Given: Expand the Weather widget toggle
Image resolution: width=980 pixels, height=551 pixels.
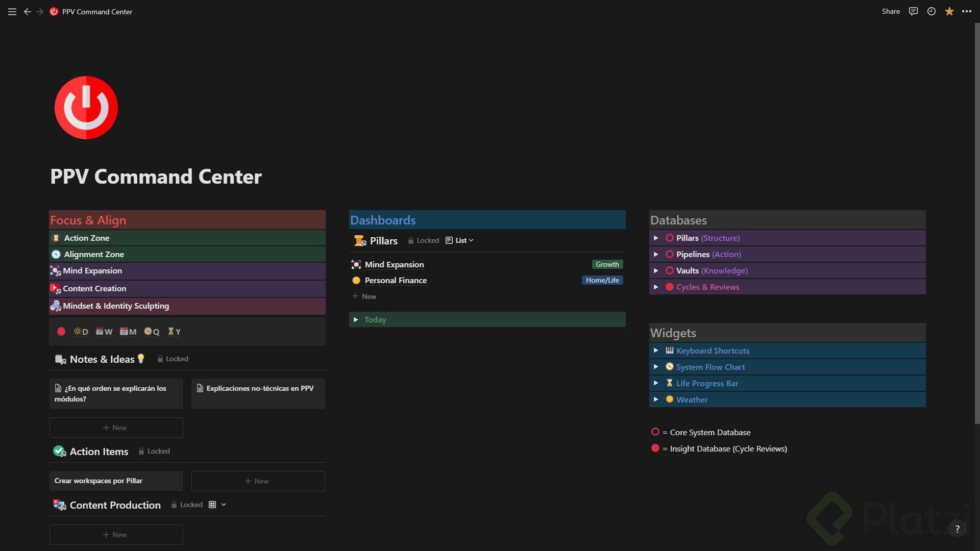Looking at the screenshot, I should (x=656, y=399).
